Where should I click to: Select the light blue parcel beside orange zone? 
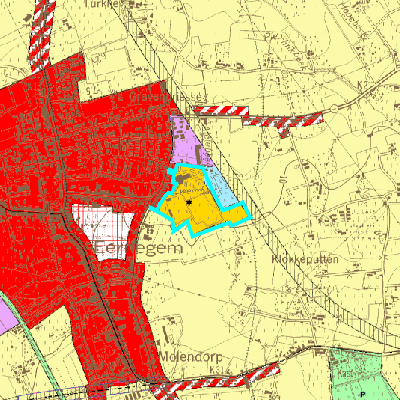[222, 188]
